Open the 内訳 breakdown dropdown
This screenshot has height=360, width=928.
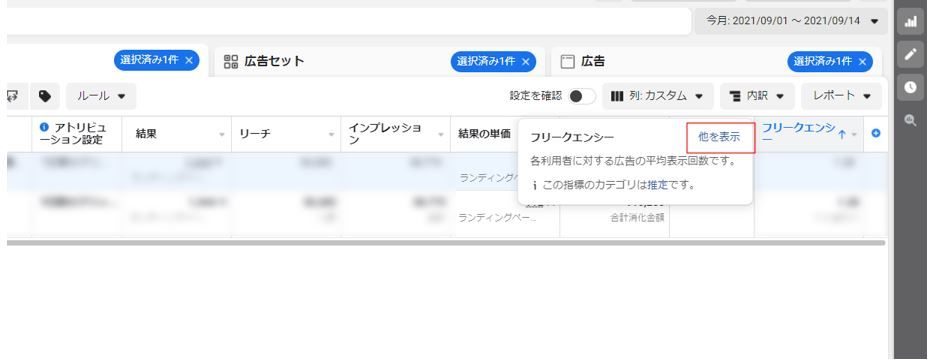758,96
